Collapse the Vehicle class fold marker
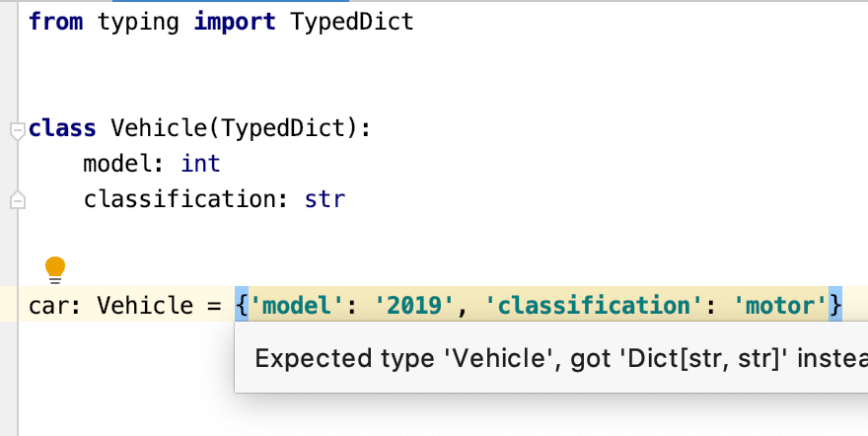 pyautogui.click(x=18, y=131)
